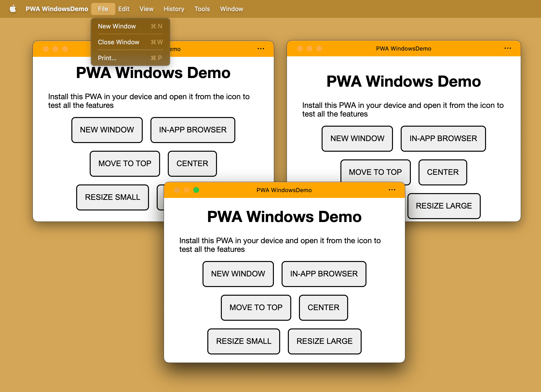This screenshot has width=541, height=392.
Task: Click the green maximize dot on foreground window
Action: coord(196,190)
